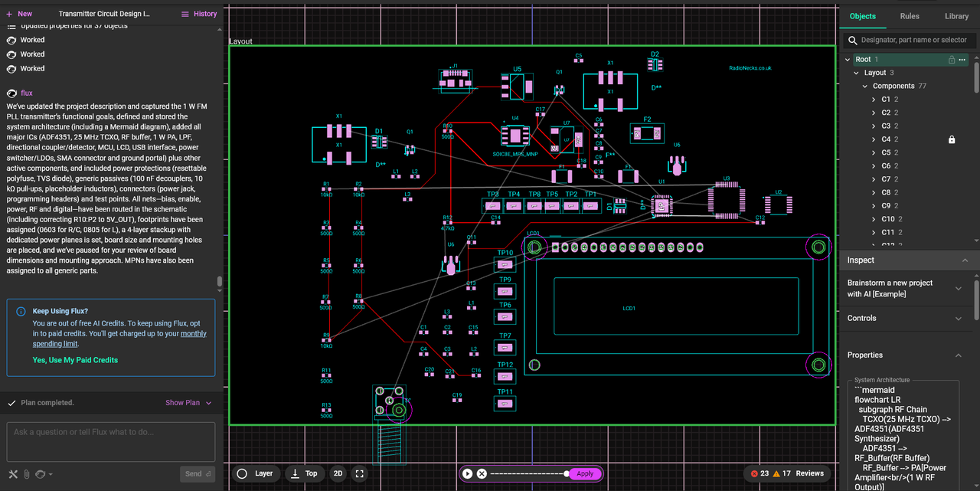The image size is (980, 491).
Task: Collapse the Components tree node
Action: pyautogui.click(x=866, y=86)
